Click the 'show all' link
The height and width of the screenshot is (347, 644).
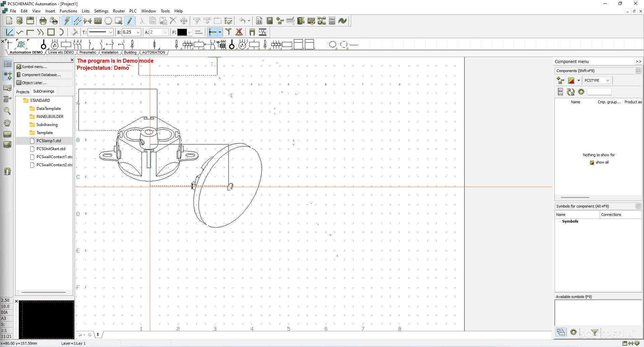click(599, 162)
